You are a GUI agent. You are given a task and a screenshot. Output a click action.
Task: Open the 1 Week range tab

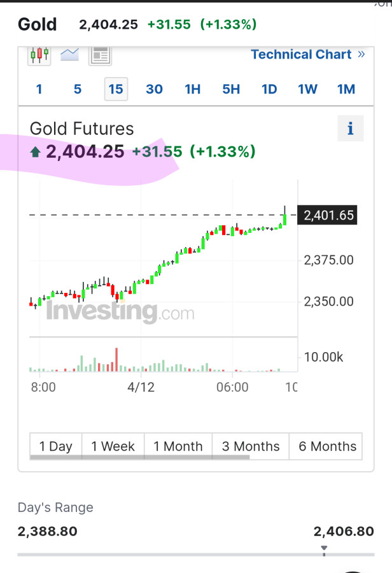click(x=113, y=446)
